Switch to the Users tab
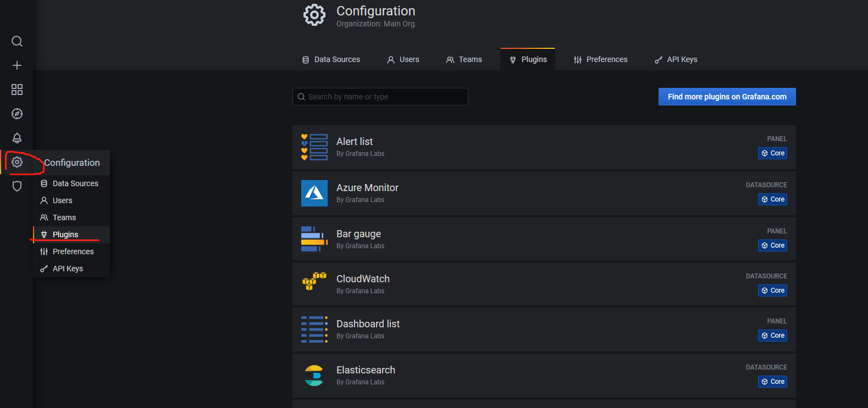 (x=403, y=59)
